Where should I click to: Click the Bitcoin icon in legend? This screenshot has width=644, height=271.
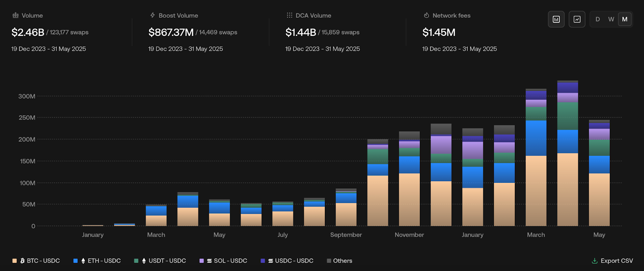(x=23, y=261)
